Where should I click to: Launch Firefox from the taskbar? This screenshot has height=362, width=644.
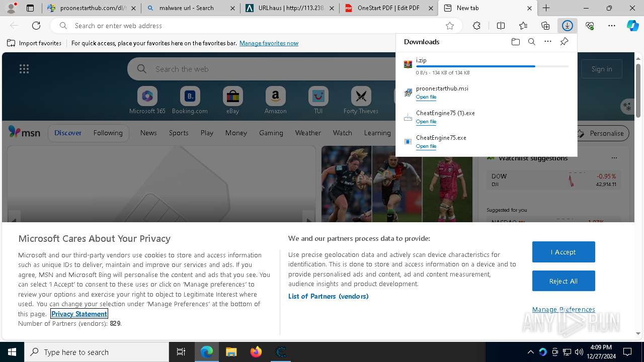point(256,352)
